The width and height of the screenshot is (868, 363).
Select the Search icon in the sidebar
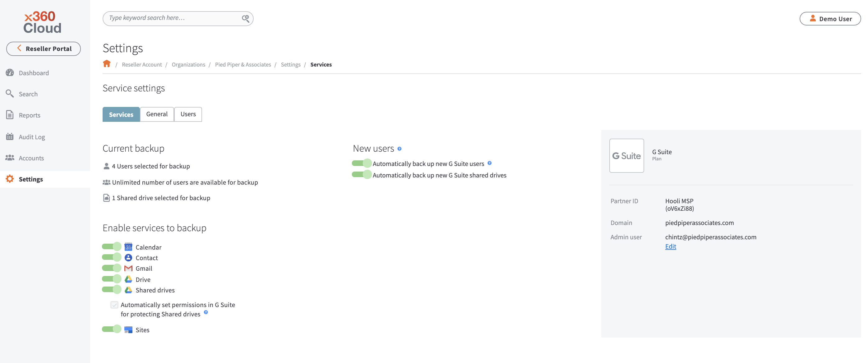click(10, 94)
